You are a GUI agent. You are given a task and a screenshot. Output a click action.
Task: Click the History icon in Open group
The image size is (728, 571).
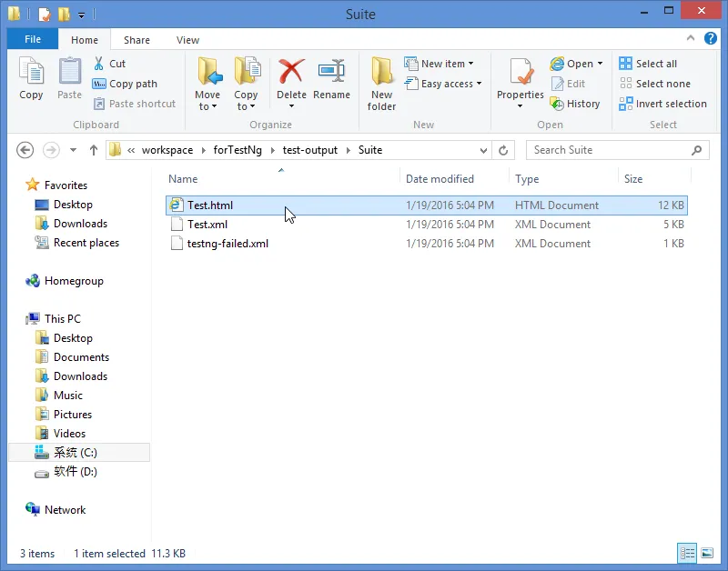coord(557,104)
